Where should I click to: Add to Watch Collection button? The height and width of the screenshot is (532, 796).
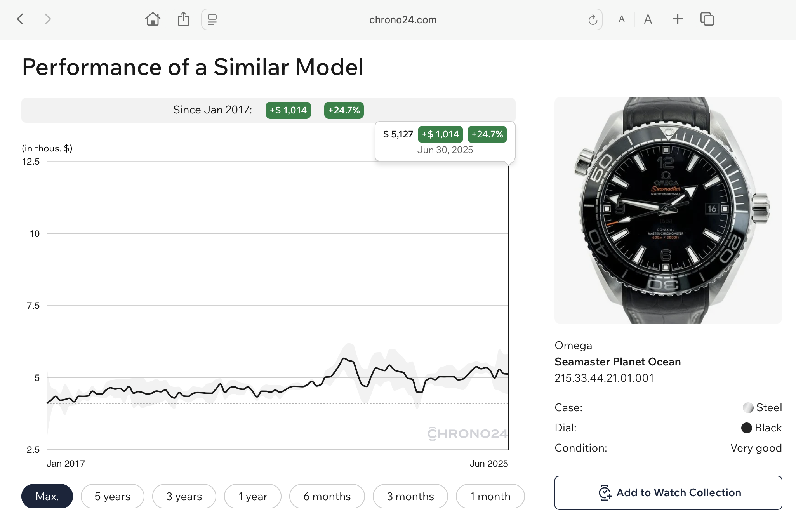[668, 492]
